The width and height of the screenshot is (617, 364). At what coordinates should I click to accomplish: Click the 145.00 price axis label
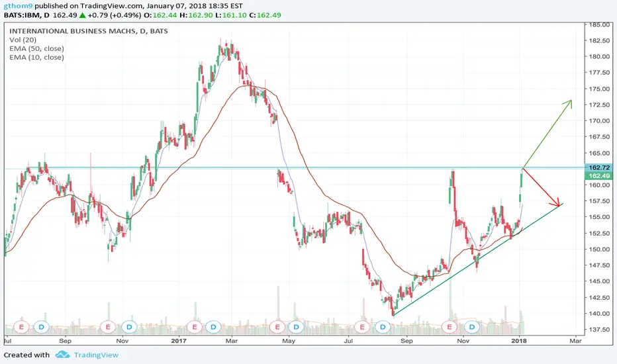pos(599,281)
